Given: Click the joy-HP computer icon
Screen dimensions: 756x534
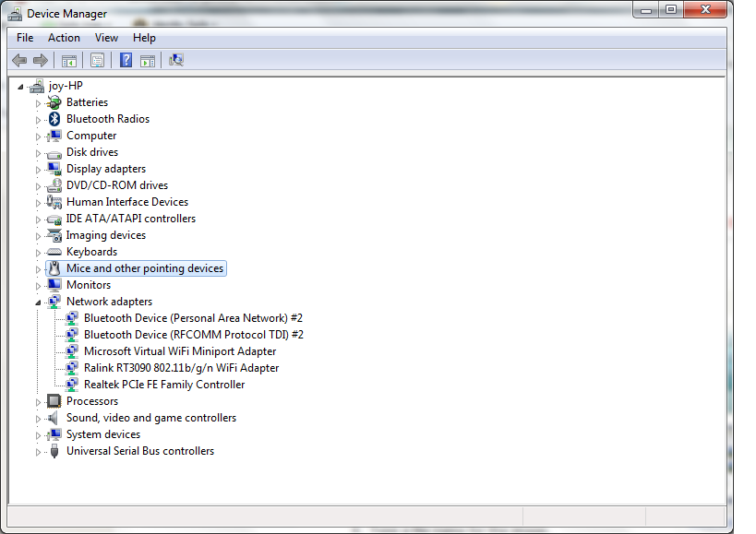Looking at the screenshot, I should [37, 86].
